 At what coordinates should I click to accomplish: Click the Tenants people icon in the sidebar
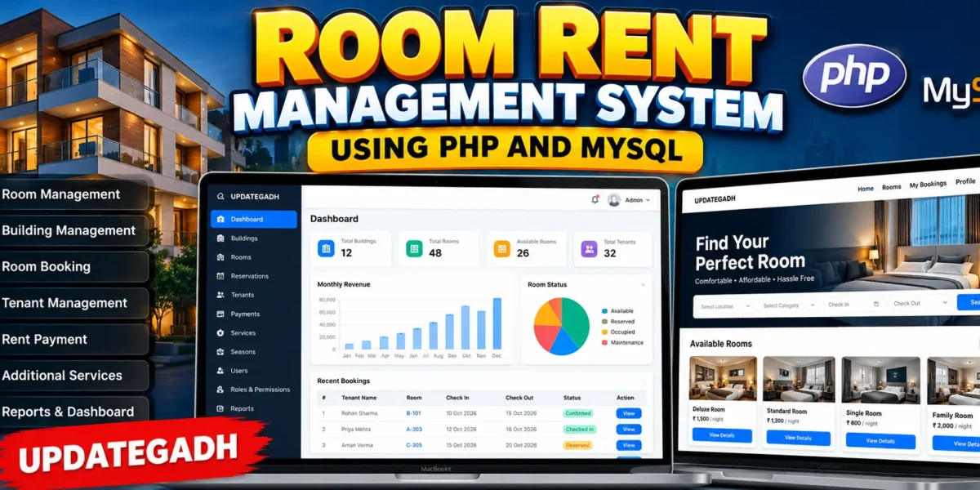220,295
